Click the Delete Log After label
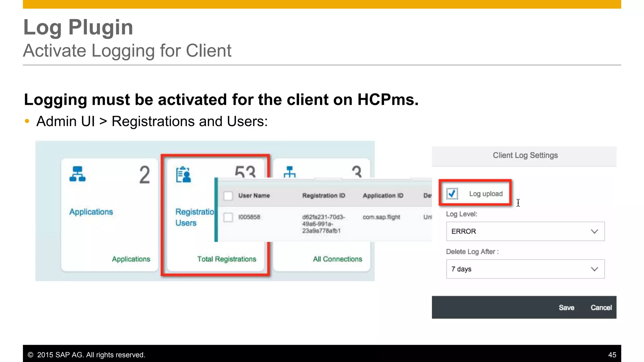This screenshot has width=644, height=362. [472, 252]
